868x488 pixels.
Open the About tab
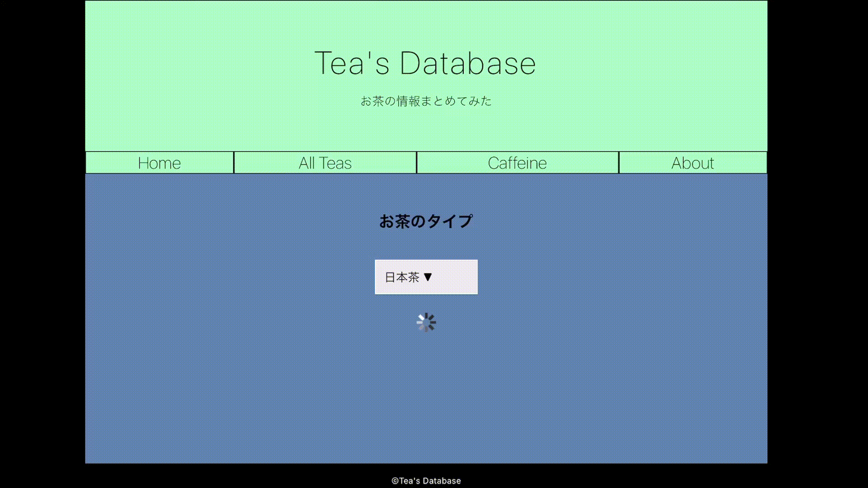click(x=693, y=163)
